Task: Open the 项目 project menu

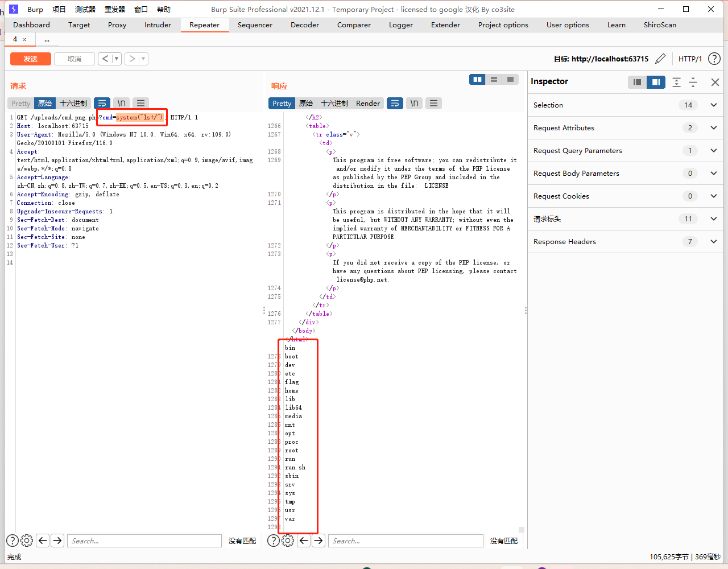Action: [x=59, y=9]
